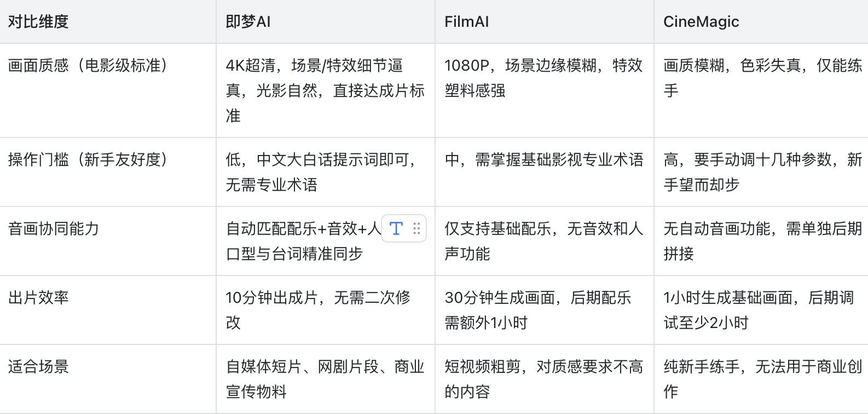Select the CineMagic column header
868x414 pixels.
click(701, 21)
